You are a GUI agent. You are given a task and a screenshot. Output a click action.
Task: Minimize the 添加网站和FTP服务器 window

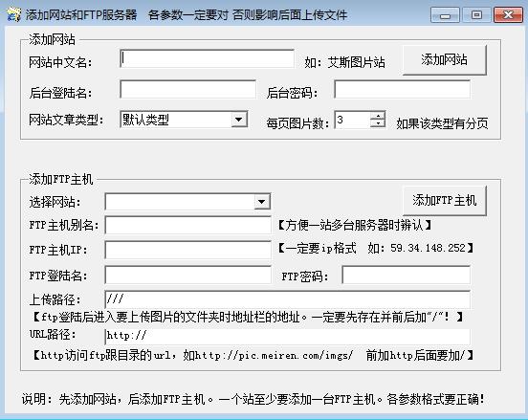tap(445, 15)
